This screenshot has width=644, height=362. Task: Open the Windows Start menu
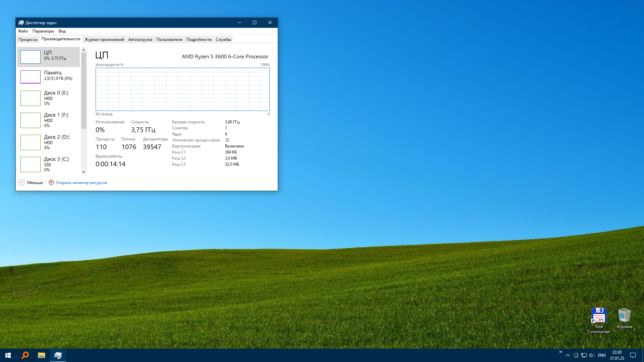pyautogui.click(x=8, y=355)
